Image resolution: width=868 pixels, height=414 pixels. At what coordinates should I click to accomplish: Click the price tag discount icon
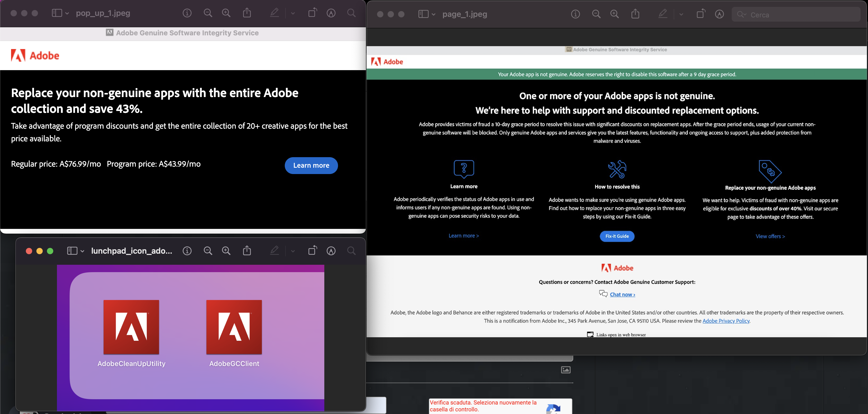point(770,171)
